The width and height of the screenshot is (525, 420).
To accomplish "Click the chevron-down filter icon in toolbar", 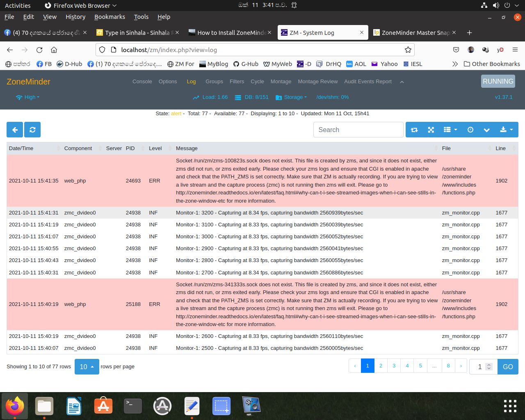I will pos(486,130).
